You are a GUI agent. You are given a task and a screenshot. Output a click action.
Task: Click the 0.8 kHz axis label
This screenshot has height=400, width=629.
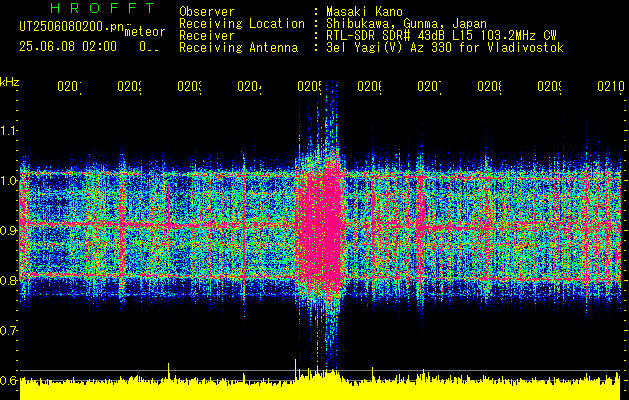point(8,280)
